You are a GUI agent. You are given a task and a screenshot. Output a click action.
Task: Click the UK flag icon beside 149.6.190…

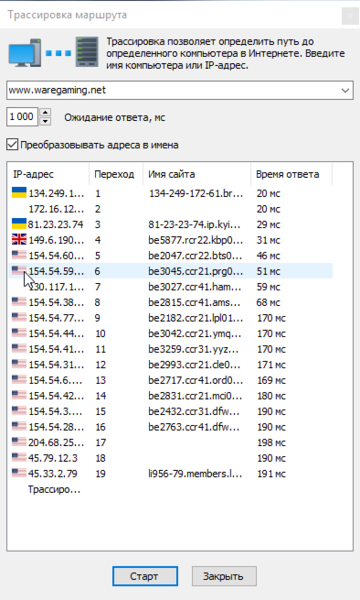[x=19, y=240]
